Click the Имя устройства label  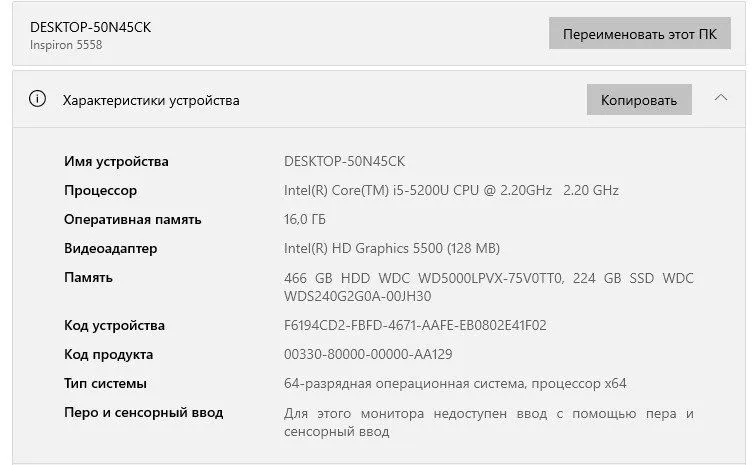pyautogui.click(x=116, y=162)
